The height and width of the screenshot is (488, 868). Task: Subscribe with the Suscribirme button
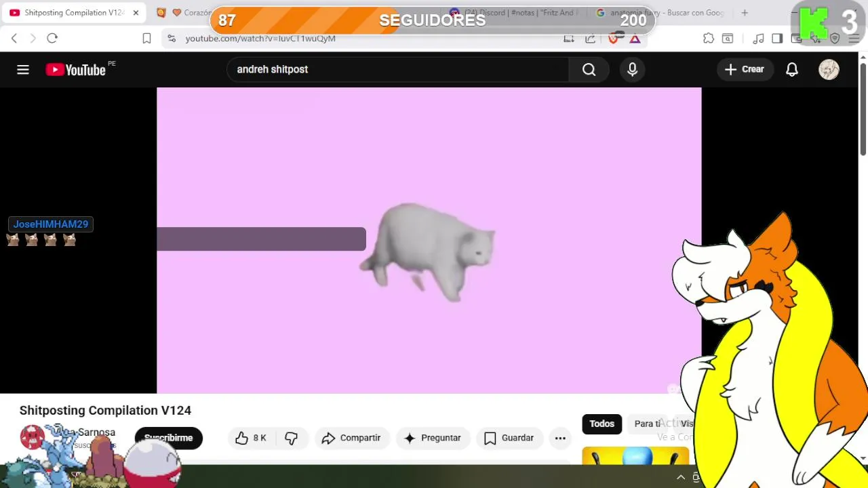click(168, 438)
